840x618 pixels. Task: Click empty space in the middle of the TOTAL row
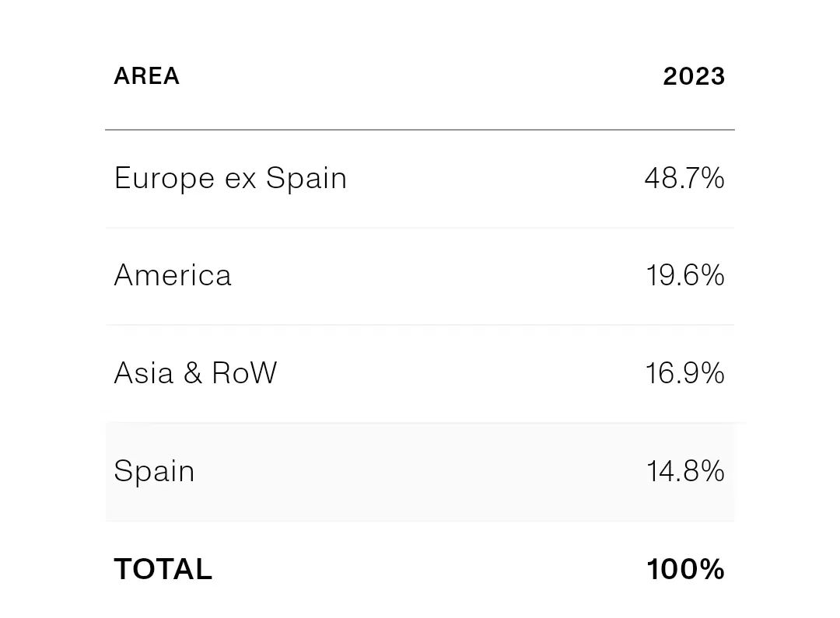click(428, 570)
